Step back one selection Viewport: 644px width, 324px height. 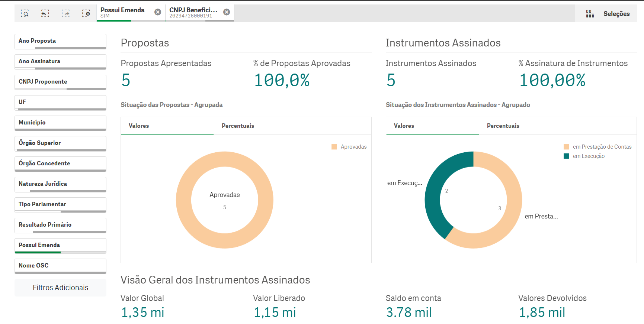click(x=45, y=14)
